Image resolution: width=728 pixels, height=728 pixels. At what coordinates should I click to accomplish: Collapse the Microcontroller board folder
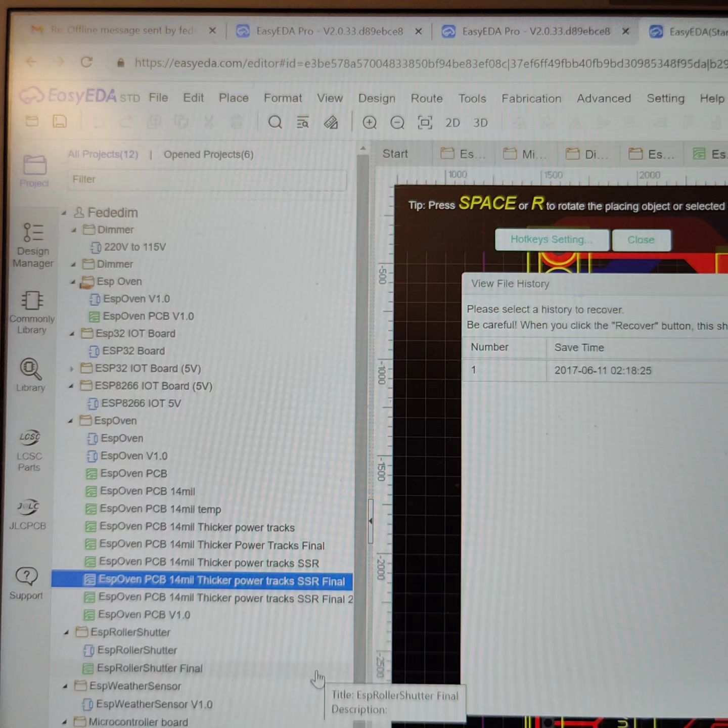click(x=65, y=722)
